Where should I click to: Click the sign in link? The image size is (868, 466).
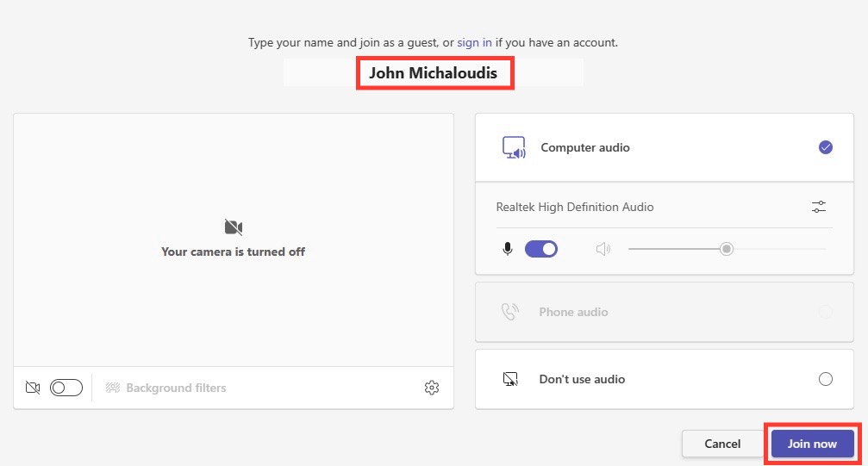click(474, 42)
